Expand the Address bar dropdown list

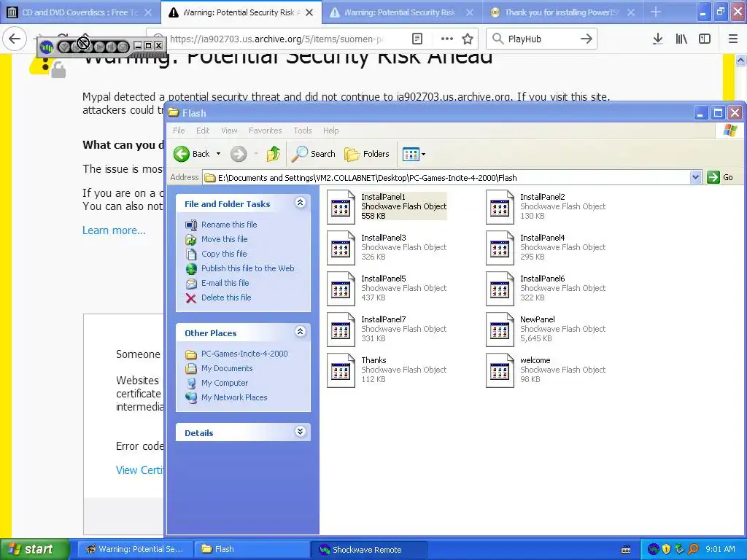(x=695, y=178)
